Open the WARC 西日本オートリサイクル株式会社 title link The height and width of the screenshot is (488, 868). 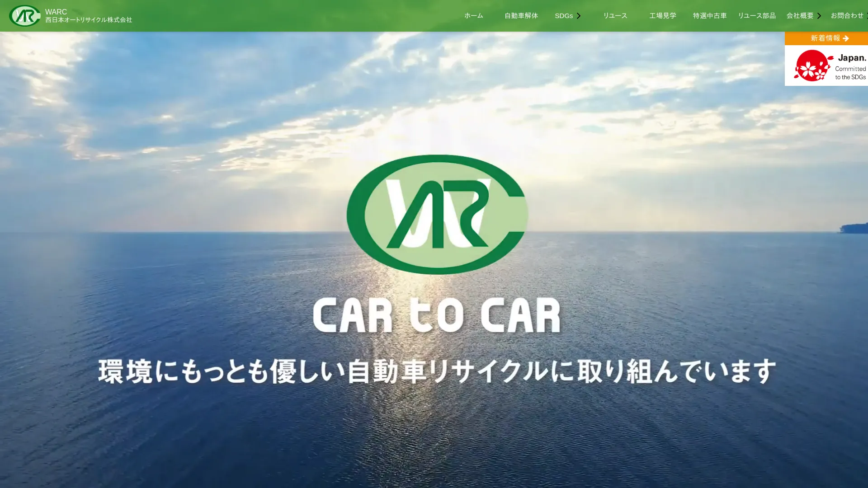click(x=89, y=16)
